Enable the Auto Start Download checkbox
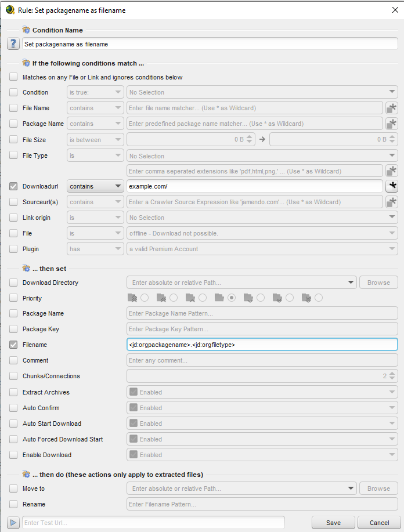The image size is (404, 532). (13, 424)
